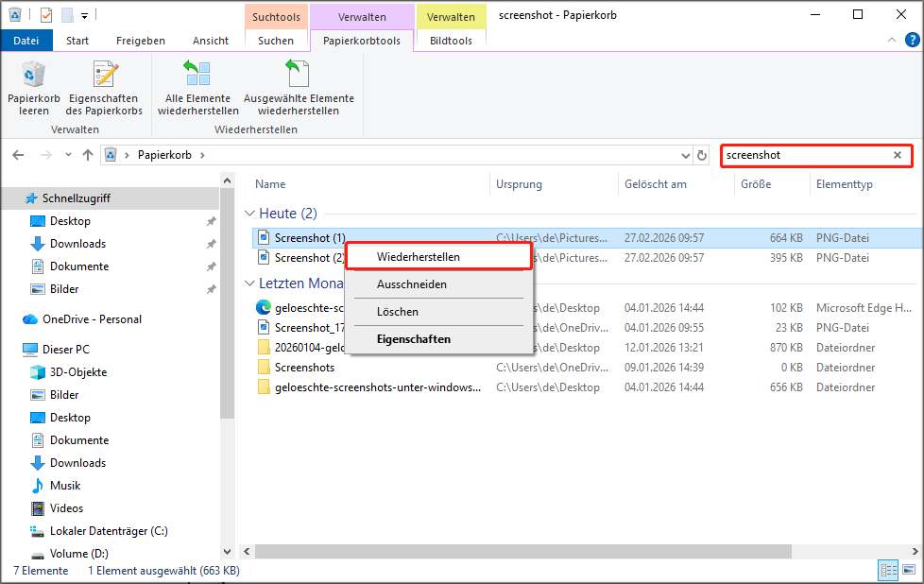Viewport: 924px width, 584px height.
Task: Click the Papierkorb leeren icon
Action: pos(34,76)
